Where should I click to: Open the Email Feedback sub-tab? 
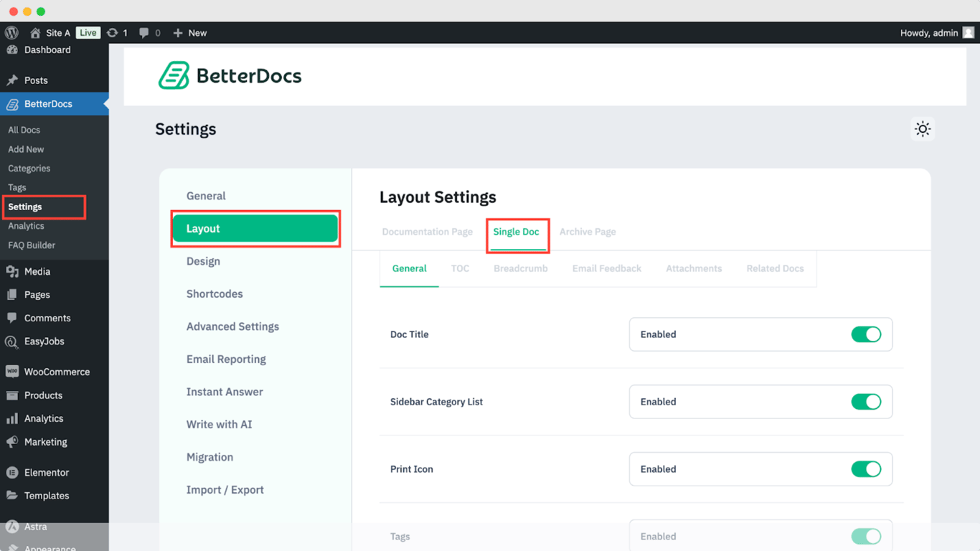607,268
